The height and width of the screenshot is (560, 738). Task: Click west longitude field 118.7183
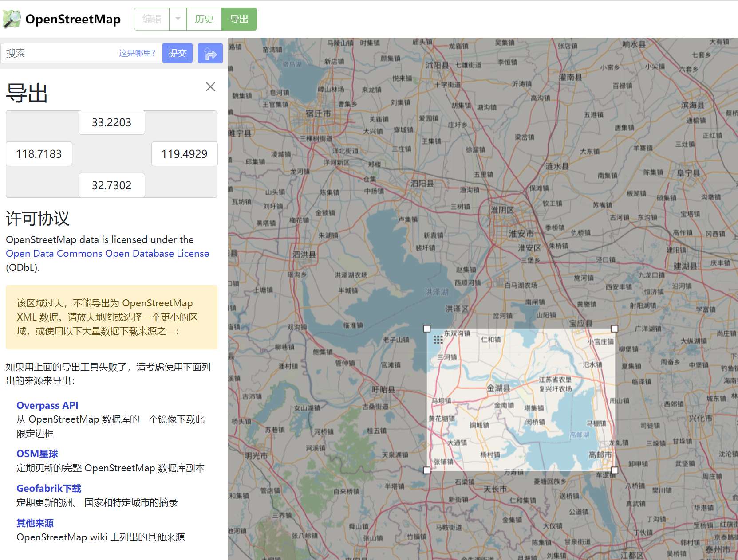pos(39,154)
